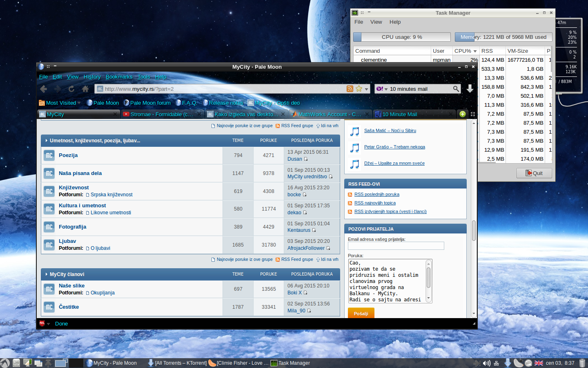Go back in Pale Moon browser
This screenshot has height=368, width=588.
[44, 89]
